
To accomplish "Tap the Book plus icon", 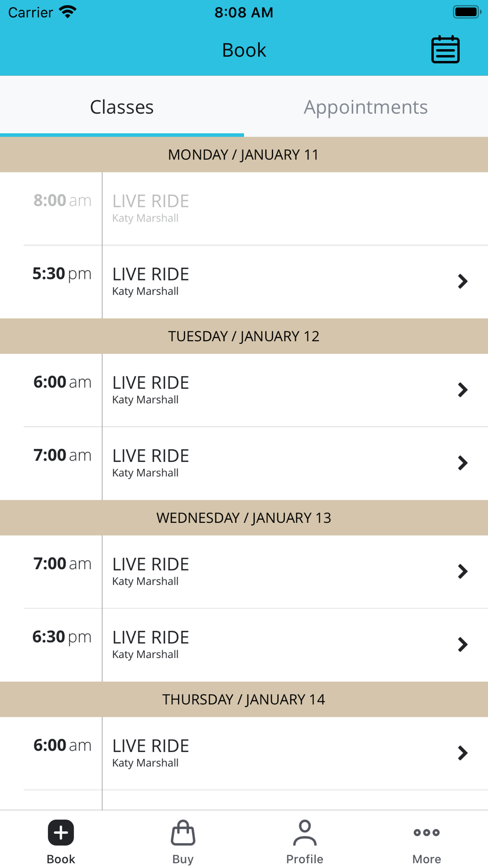I will click(x=61, y=832).
